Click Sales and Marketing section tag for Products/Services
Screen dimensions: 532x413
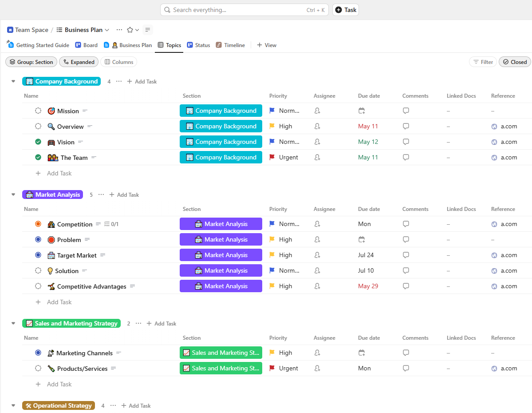(221, 368)
